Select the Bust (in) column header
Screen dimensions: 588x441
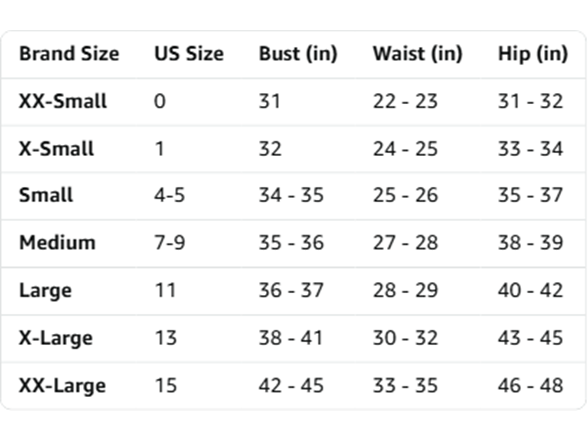[298, 54]
